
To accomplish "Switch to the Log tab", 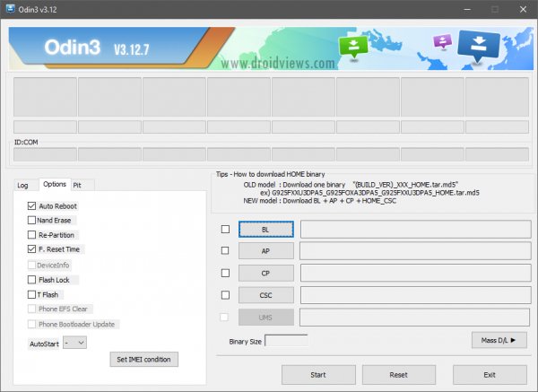I will coord(22,186).
